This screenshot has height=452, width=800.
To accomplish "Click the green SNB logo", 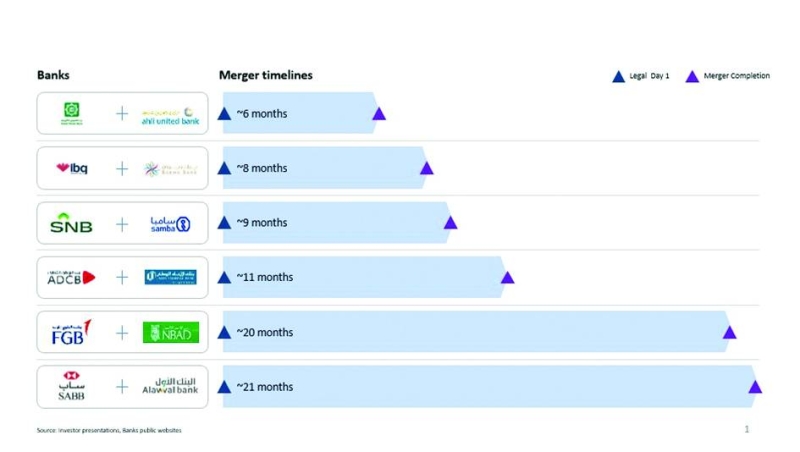I will 71,224.
